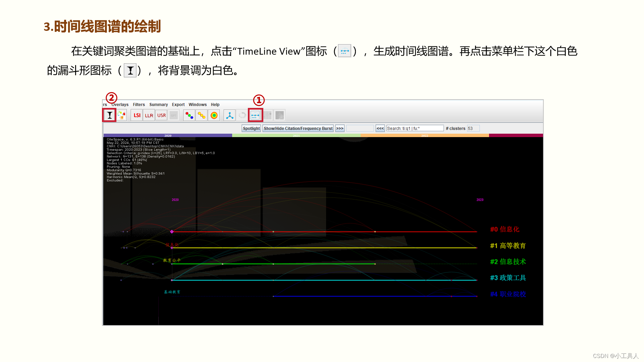Select cluster label #0 信息化

504,229
